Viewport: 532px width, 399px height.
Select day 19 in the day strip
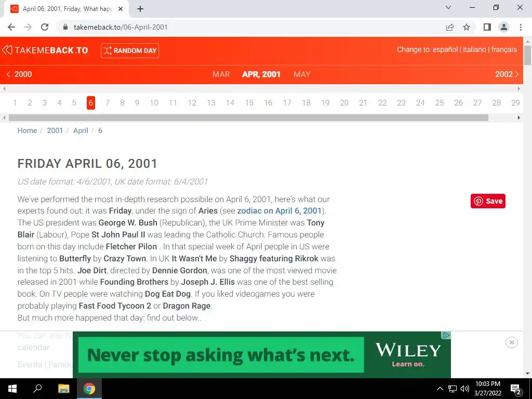pos(325,103)
